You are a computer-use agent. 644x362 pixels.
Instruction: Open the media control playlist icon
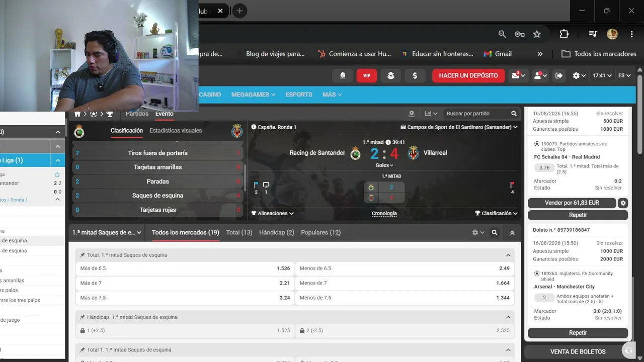point(593,34)
